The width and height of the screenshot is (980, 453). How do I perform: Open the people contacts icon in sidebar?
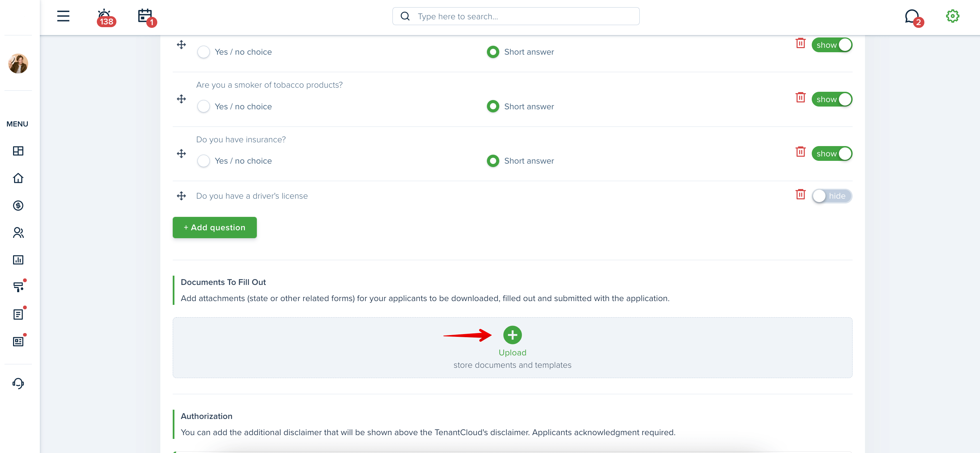coord(18,233)
